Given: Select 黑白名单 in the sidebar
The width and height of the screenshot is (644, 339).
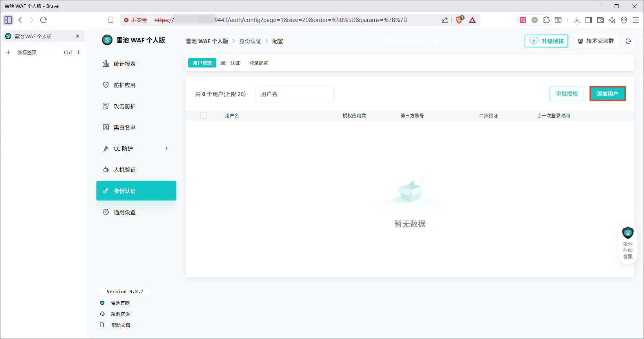Looking at the screenshot, I should click(x=136, y=128).
